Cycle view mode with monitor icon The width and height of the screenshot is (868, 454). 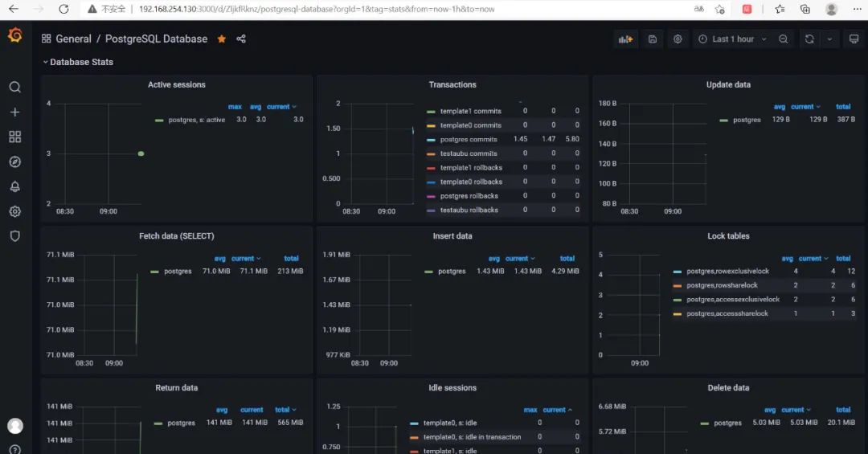click(x=854, y=39)
